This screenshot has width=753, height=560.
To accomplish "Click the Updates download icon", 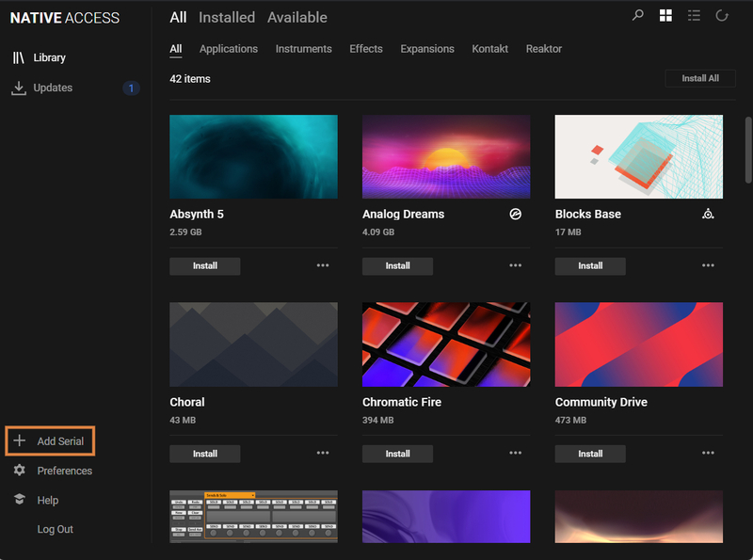I will pyautogui.click(x=19, y=88).
